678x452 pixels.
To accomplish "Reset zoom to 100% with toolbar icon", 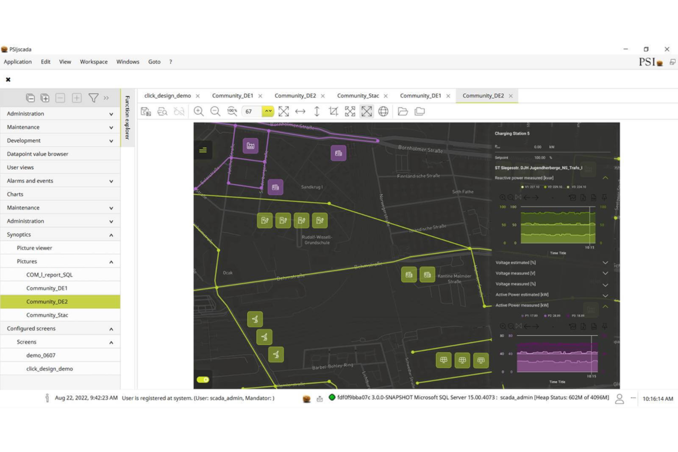I will [232, 112].
